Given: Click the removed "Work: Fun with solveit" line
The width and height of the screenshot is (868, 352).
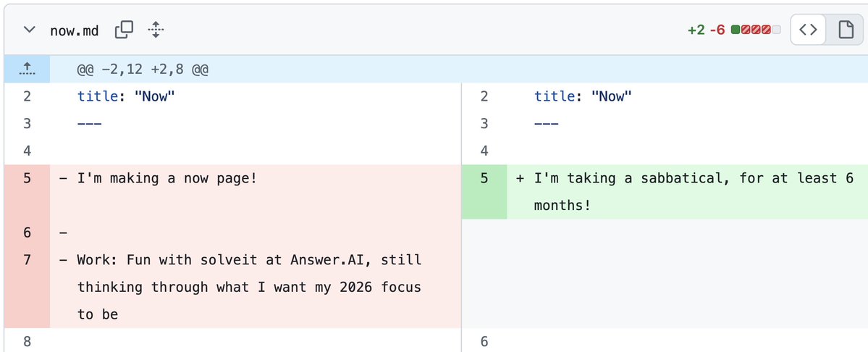Looking at the screenshot, I should [x=250, y=259].
